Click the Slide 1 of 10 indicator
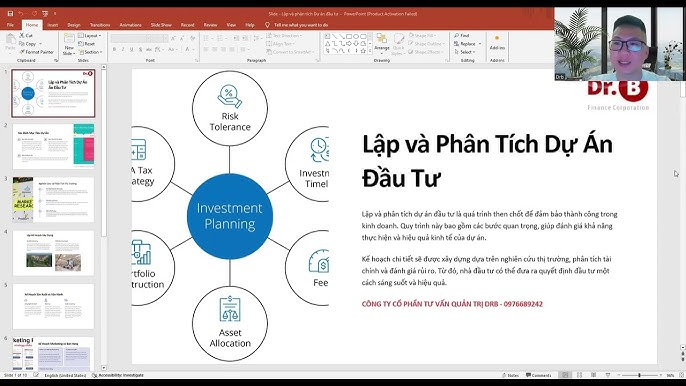Image resolution: width=686 pixels, height=386 pixels. [x=15, y=375]
